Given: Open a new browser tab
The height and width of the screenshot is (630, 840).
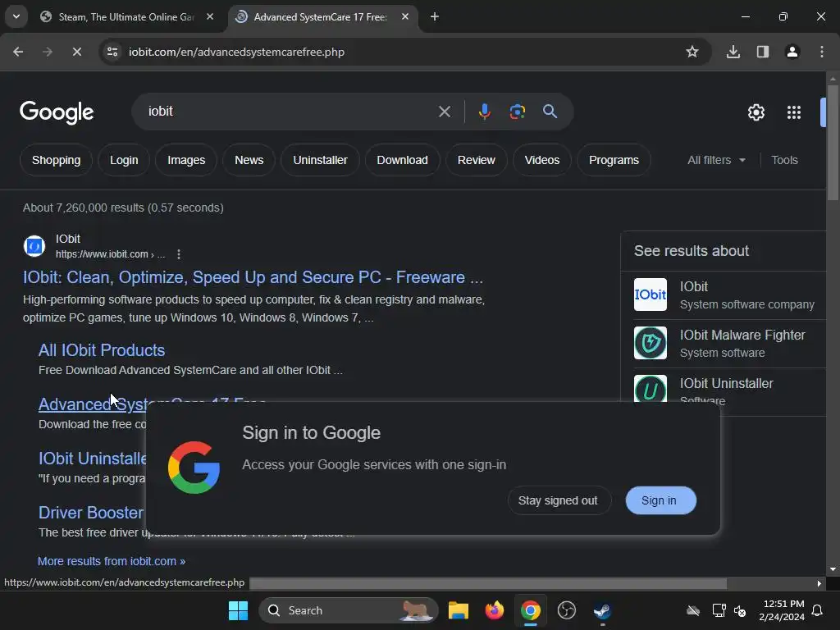Looking at the screenshot, I should tap(435, 16).
